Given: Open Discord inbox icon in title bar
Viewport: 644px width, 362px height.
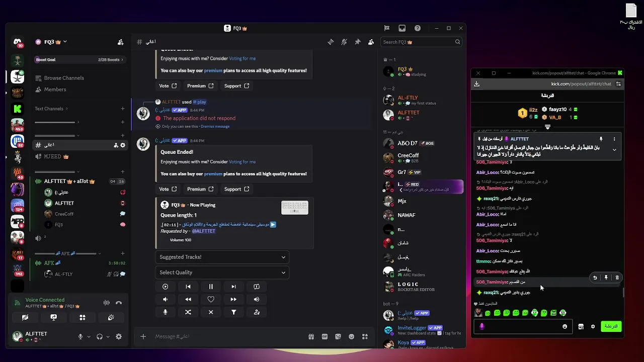Looking at the screenshot, I should pos(402,28).
